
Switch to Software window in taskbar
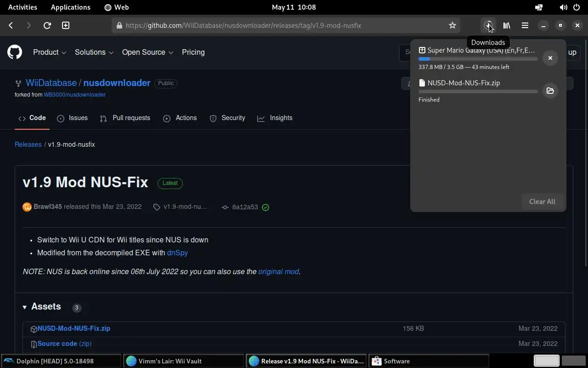(x=428, y=361)
